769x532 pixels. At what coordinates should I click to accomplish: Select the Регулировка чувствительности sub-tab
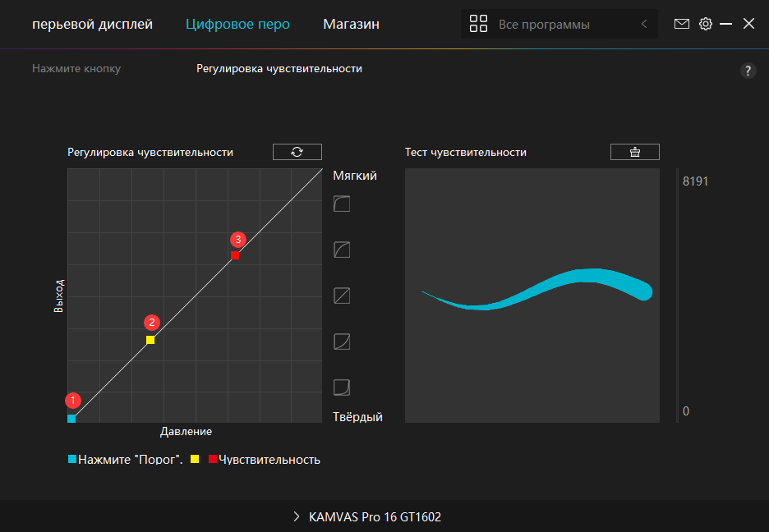(x=279, y=69)
